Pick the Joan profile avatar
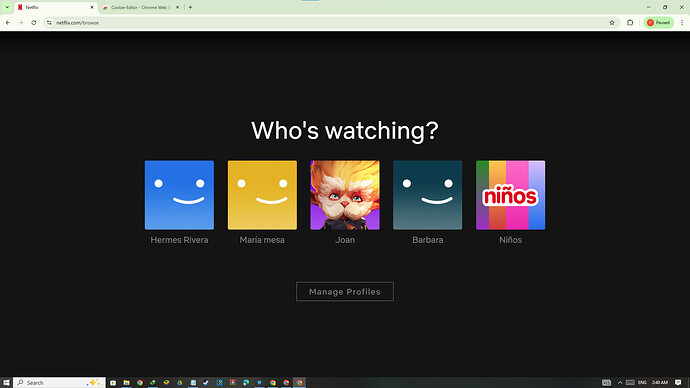Image resolution: width=690 pixels, height=388 pixels. [x=345, y=195]
